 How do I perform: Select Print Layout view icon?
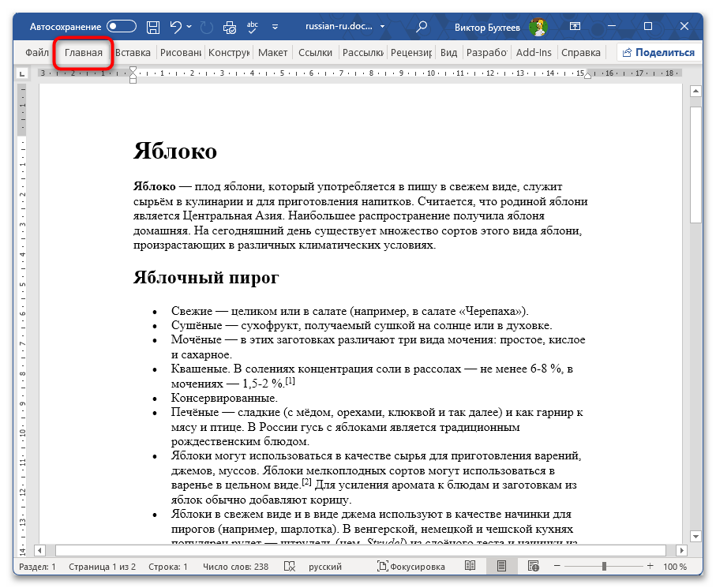tap(501, 566)
